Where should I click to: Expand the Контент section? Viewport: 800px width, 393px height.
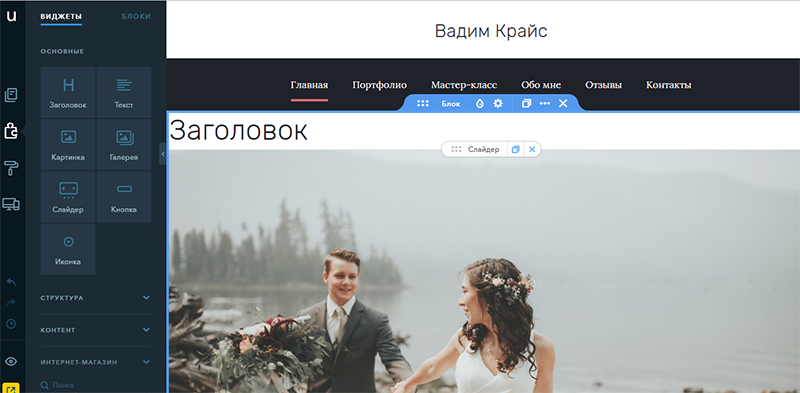[96, 330]
